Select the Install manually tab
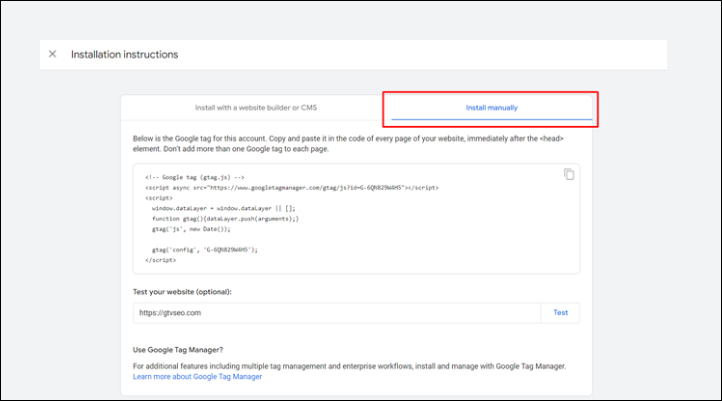The image size is (722, 401). (x=491, y=108)
